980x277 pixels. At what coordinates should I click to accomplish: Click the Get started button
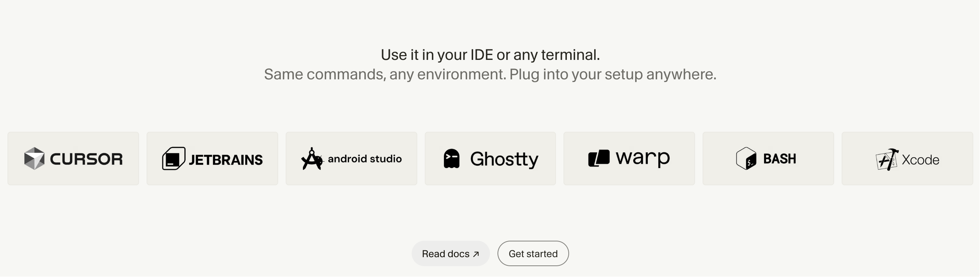[x=533, y=253]
